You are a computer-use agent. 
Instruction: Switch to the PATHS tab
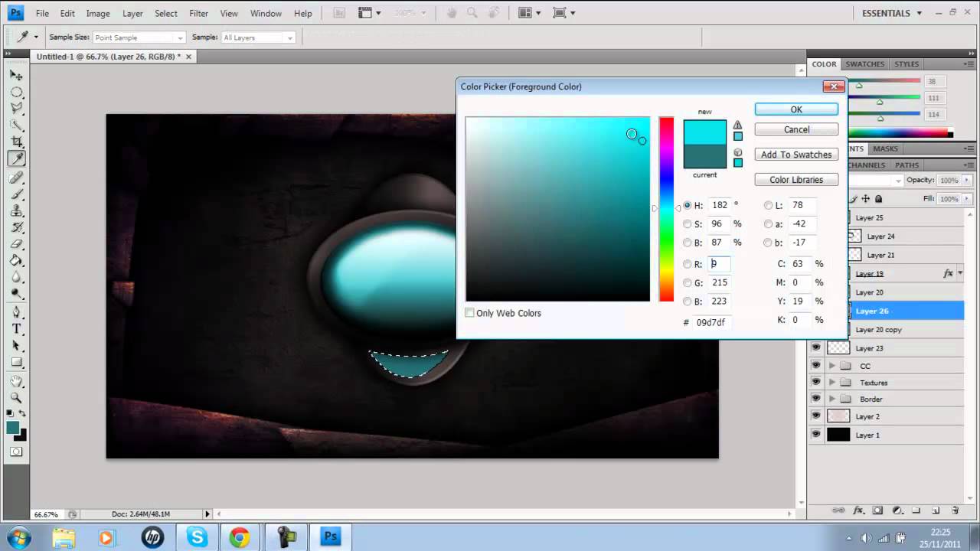[x=906, y=165]
